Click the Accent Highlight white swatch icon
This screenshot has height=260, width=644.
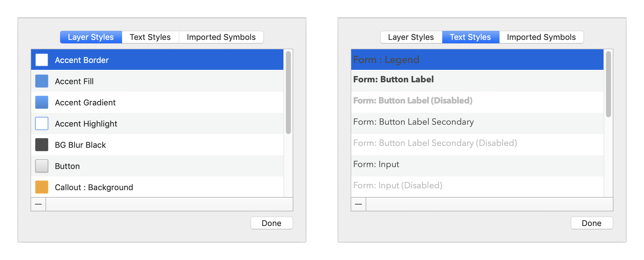[42, 123]
